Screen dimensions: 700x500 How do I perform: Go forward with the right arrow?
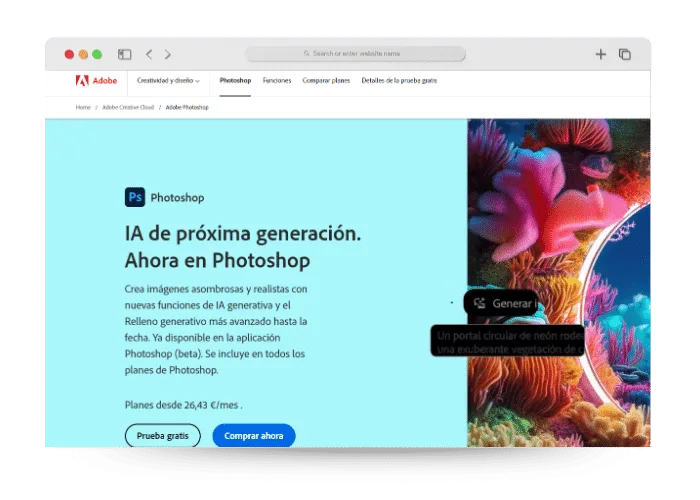point(167,54)
